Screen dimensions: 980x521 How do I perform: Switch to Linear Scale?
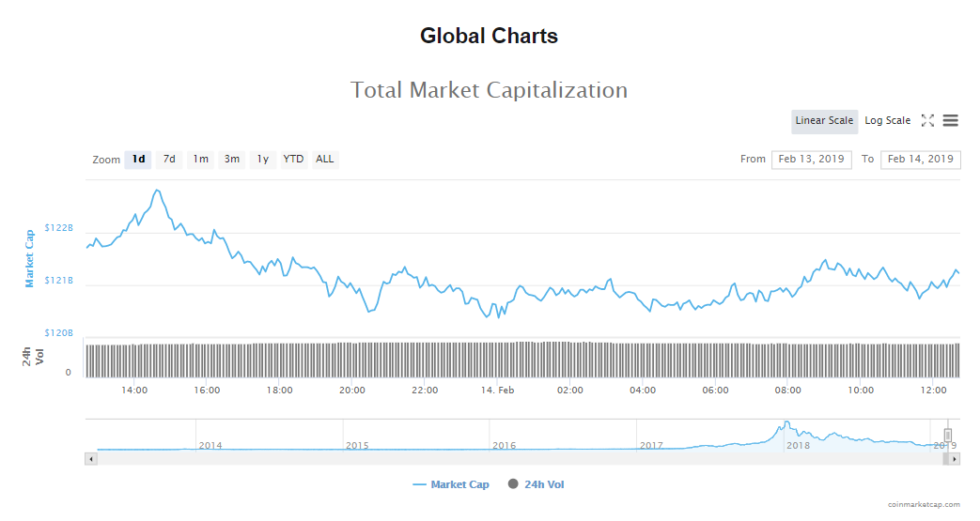(x=824, y=120)
